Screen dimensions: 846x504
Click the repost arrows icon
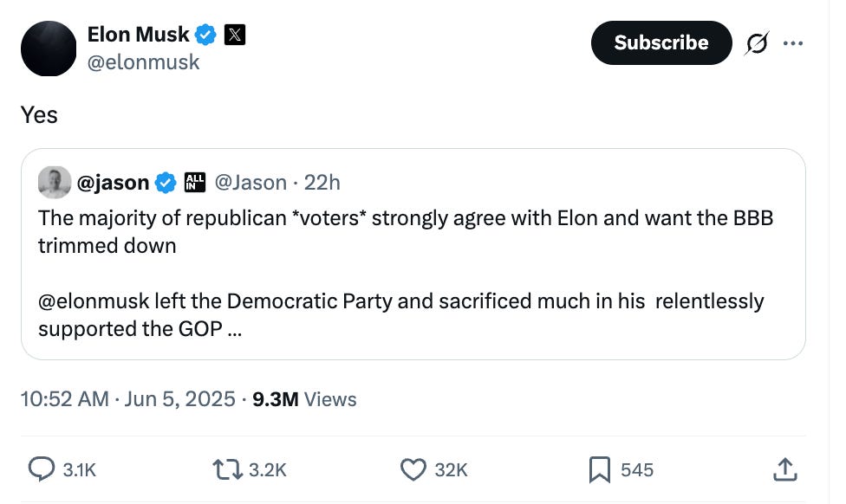tap(226, 469)
